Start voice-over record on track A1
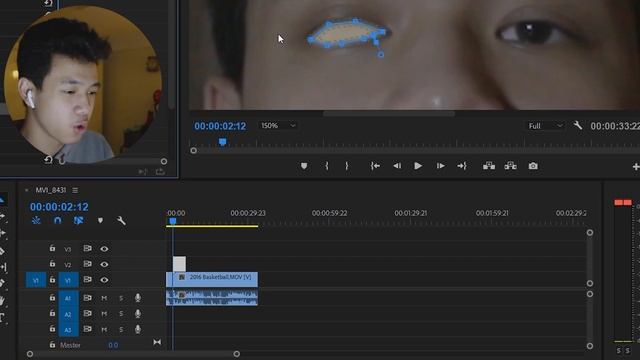 [x=138, y=298]
